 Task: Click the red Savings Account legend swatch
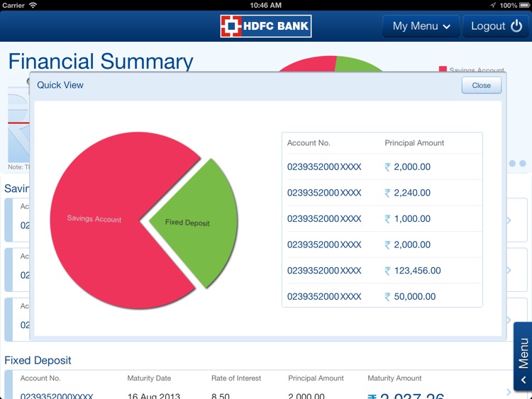click(443, 70)
